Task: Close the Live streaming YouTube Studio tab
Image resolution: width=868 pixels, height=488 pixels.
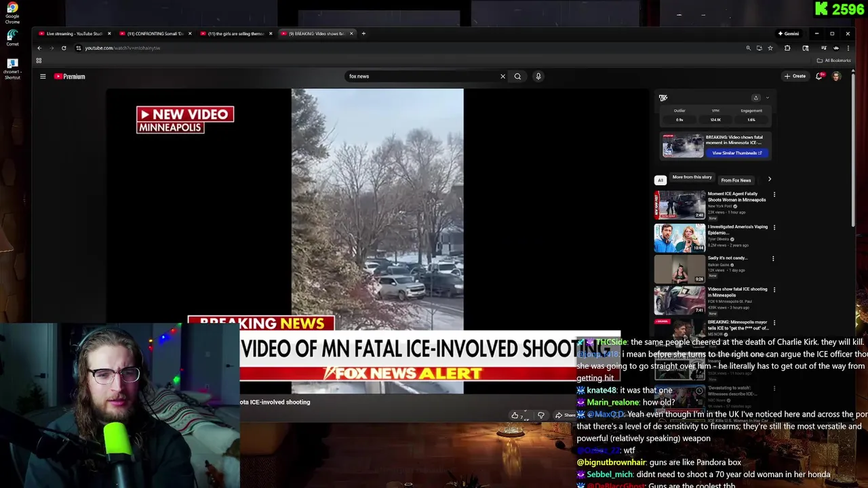Action: pyautogui.click(x=109, y=33)
